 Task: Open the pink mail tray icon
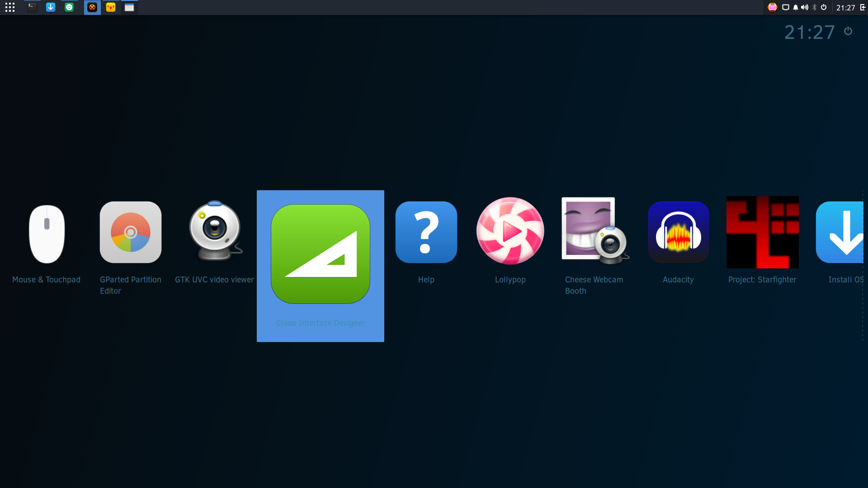pyautogui.click(x=773, y=7)
